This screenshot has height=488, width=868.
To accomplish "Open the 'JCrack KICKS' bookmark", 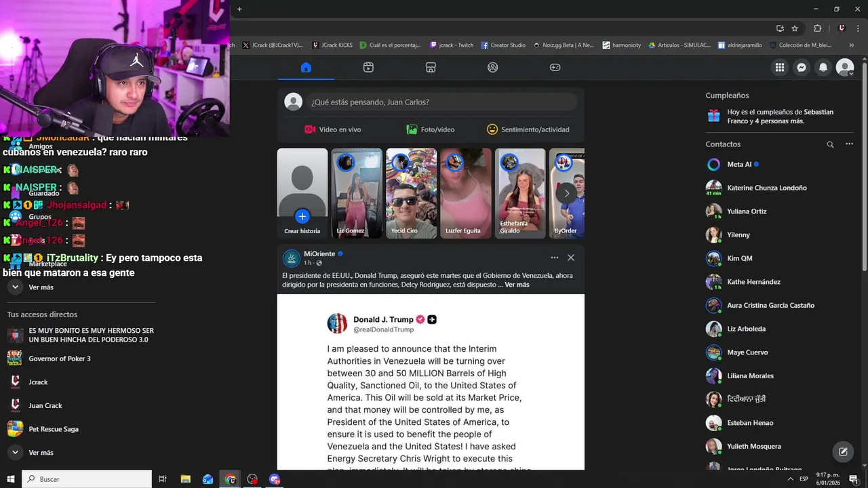I will [x=333, y=45].
